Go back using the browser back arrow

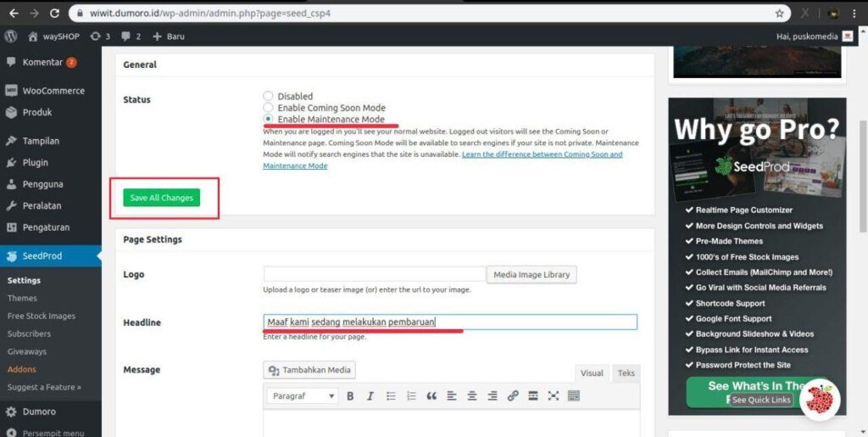[x=14, y=13]
